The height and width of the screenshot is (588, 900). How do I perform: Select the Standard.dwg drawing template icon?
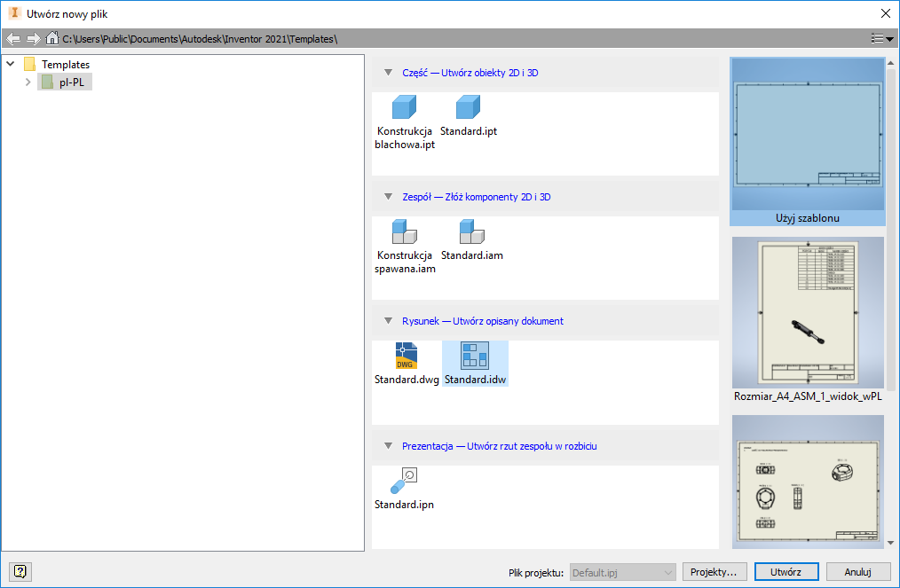pos(407,356)
